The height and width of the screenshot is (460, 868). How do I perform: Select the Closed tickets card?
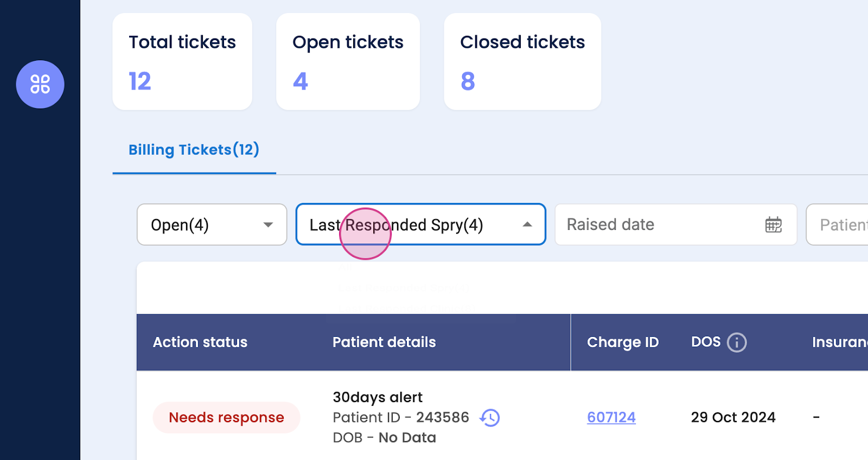tap(522, 61)
